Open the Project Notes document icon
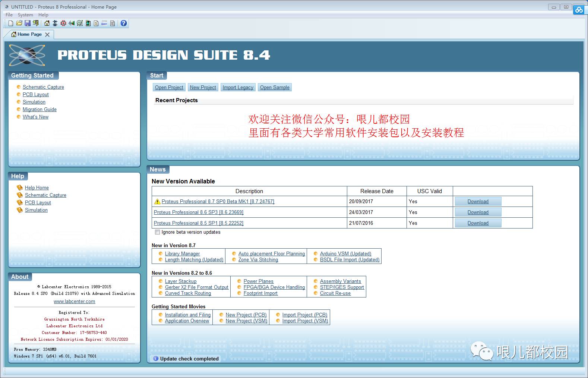Screen dimensions: 588x378 113,23
